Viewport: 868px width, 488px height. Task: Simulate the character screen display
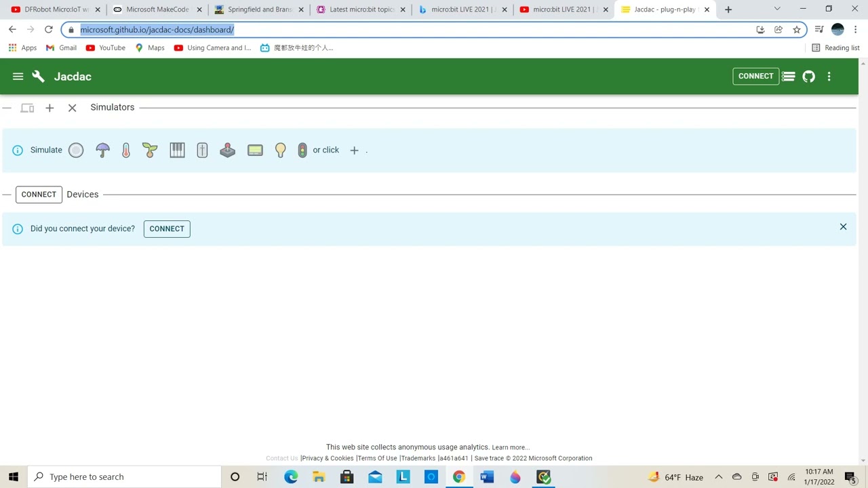(255, 150)
